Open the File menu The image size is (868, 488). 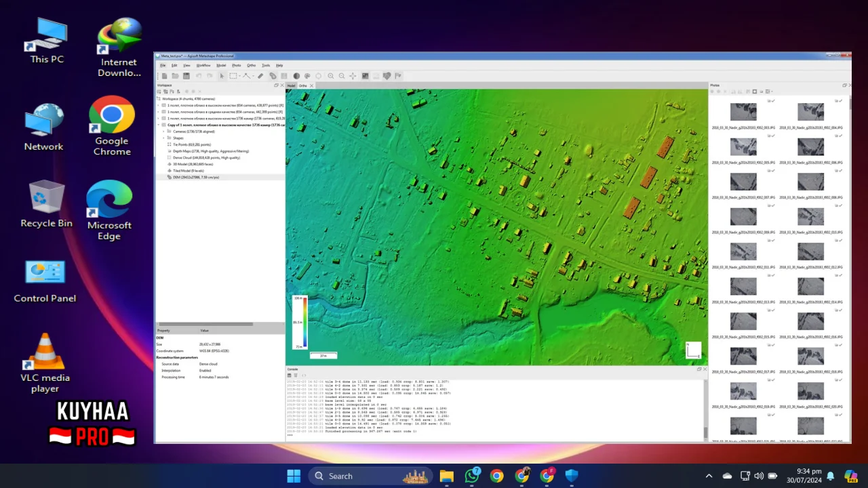pyautogui.click(x=163, y=65)
